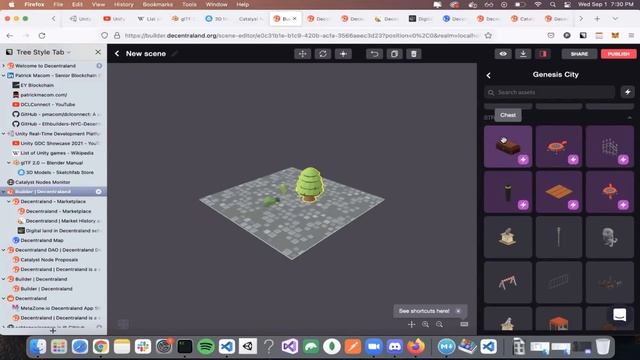This screenshot has width=640, height=360.
Task: Open the 3D Models - Sketchfab Store tab
Action: tap(60, 172)
